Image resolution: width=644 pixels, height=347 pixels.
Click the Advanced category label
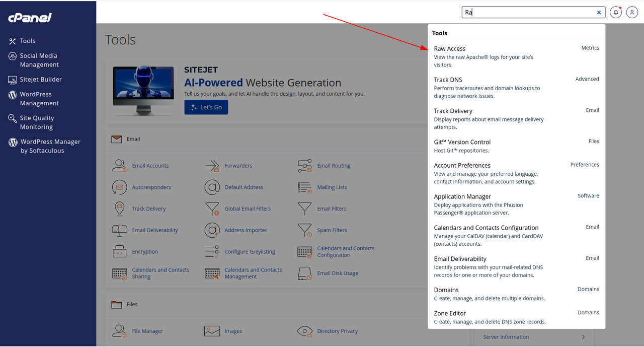[x=587, y=79]
